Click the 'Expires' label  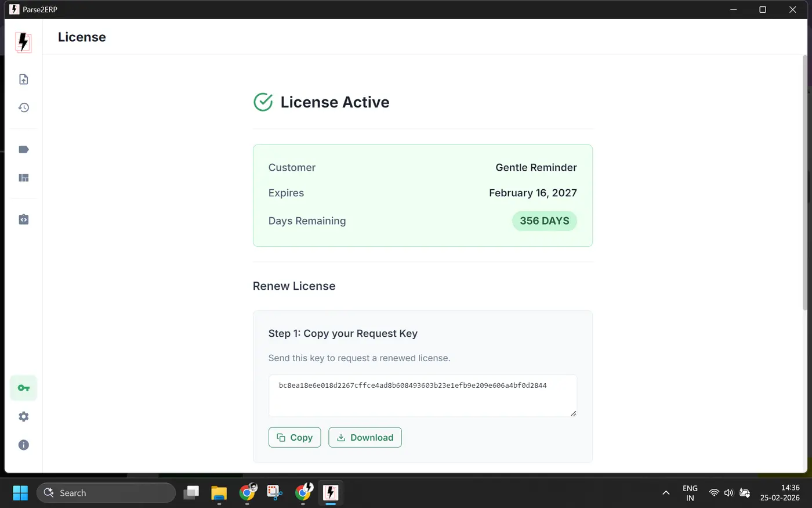(x=286, y=193)
